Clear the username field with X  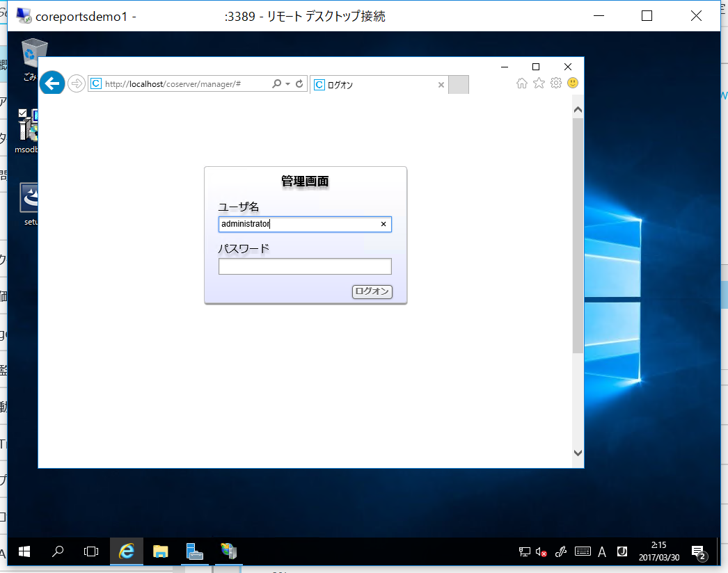383,224
